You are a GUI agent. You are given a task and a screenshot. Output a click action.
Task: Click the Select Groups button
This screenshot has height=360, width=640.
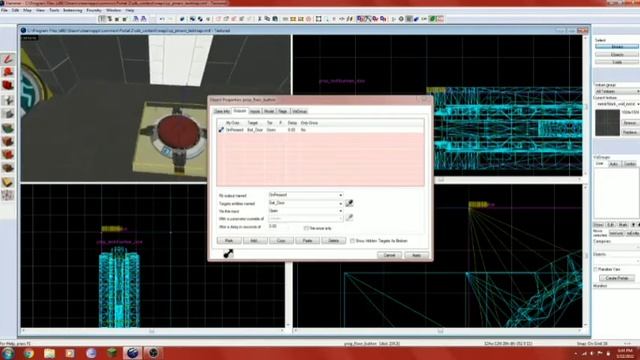pyautogui.click(x=617, y=47)
